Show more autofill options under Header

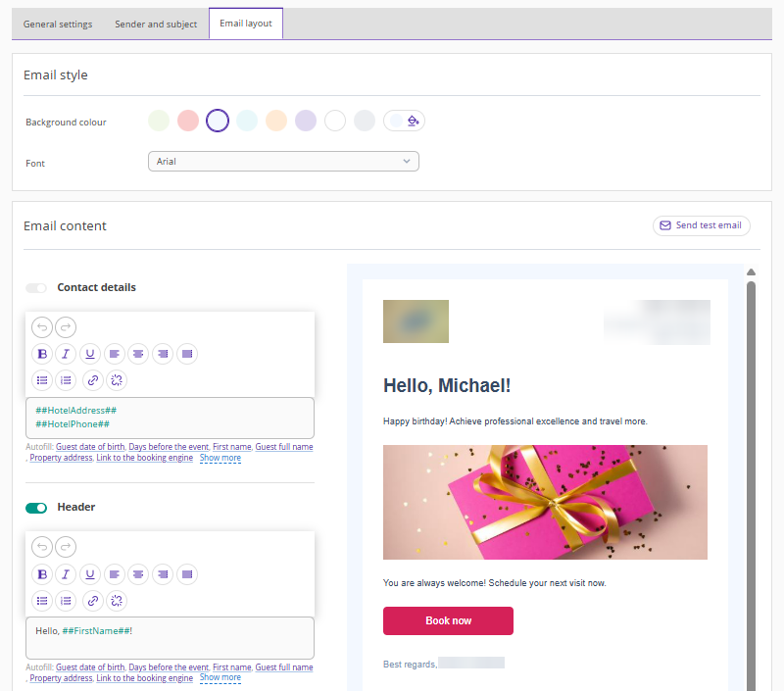click(220, 677)
